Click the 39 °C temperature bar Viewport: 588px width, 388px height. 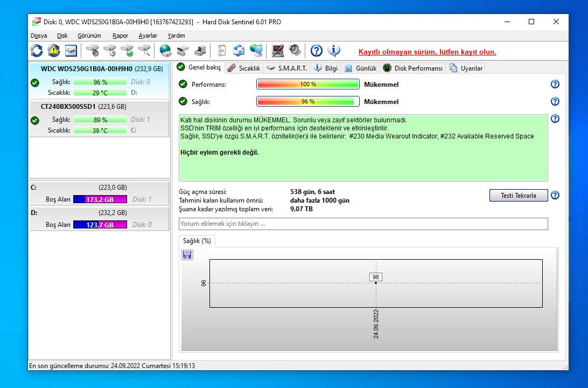[100, 130]
